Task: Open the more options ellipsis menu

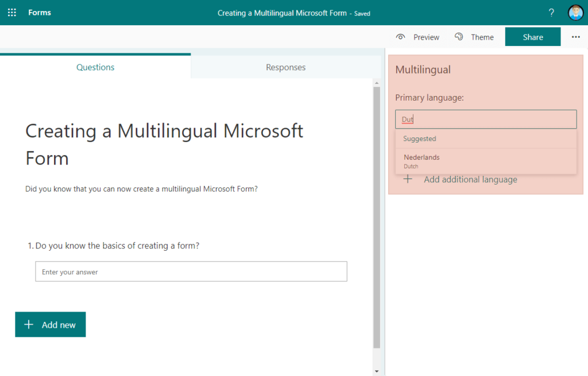Action: 575,37
